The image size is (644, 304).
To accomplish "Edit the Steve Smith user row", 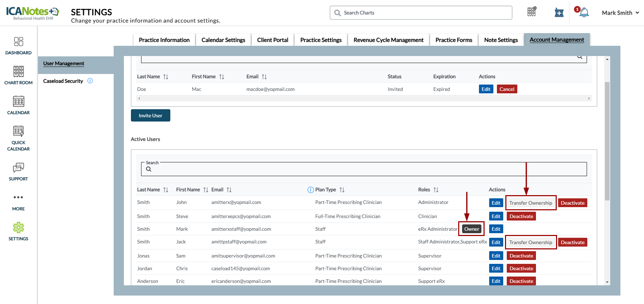I will tap(496, 216).
